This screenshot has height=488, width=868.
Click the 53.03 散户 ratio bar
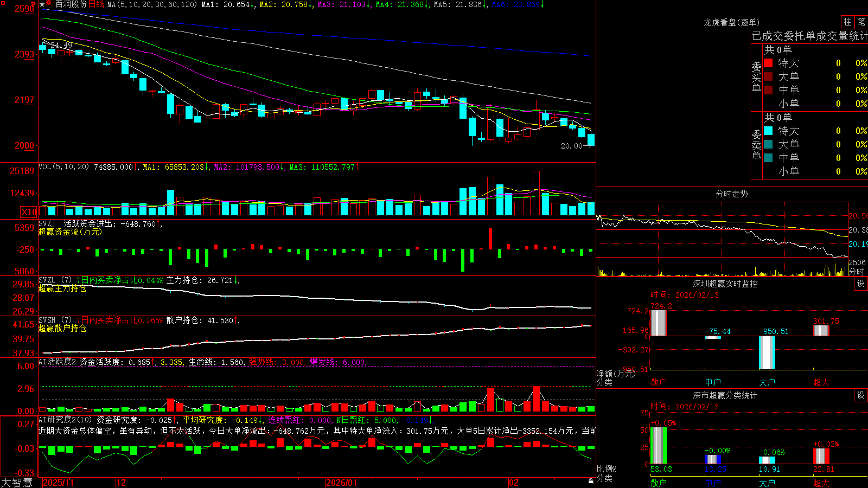point(658,446)
